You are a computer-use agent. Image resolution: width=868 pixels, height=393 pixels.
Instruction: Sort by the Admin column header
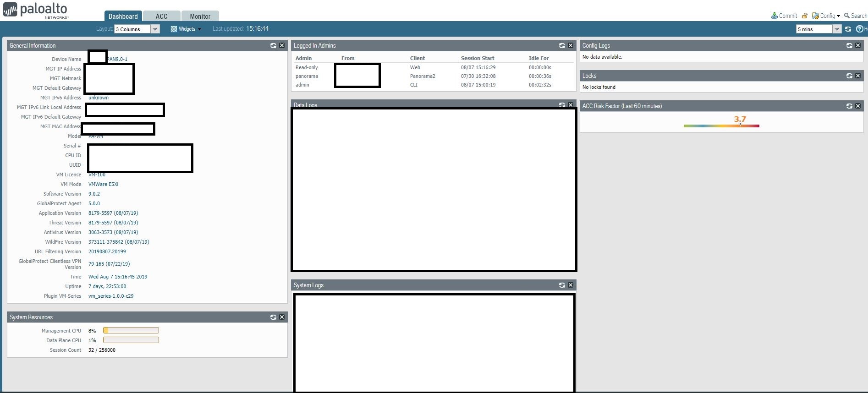coord(303,58)
